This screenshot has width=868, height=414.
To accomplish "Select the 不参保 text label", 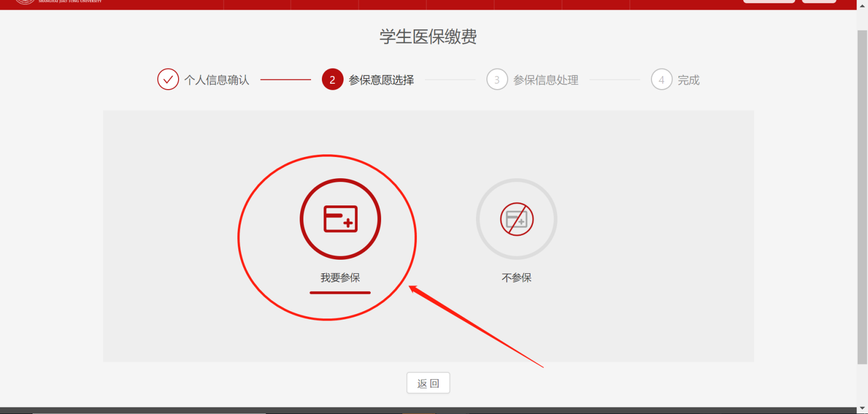I will click(517, 278).
